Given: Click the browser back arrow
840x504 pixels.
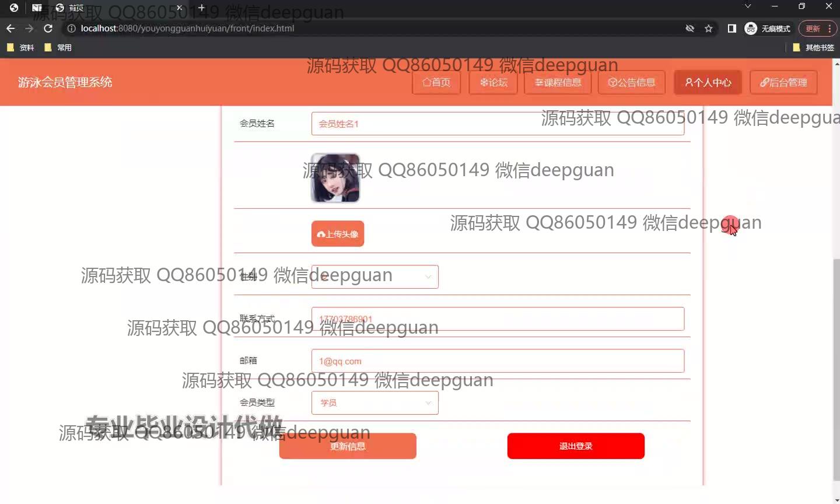Looking at the screenshot, I should pos(10,28).
